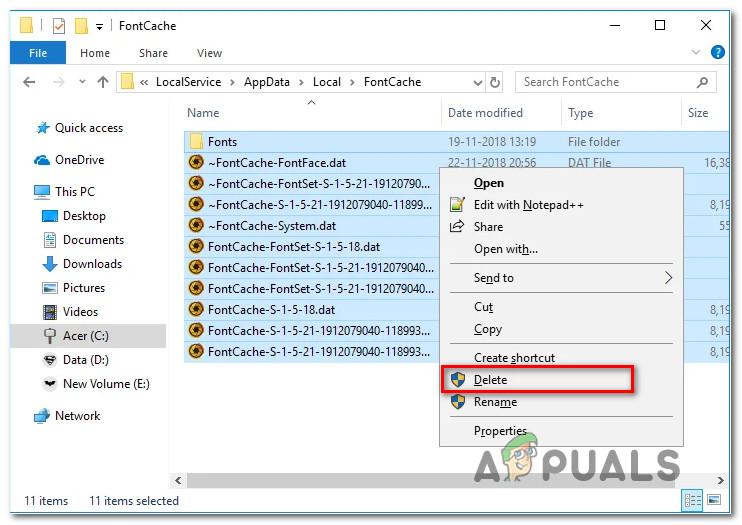The image size is (742, 525).
Task: Switch to the Home ribbon tab
Action: point(95,53)
